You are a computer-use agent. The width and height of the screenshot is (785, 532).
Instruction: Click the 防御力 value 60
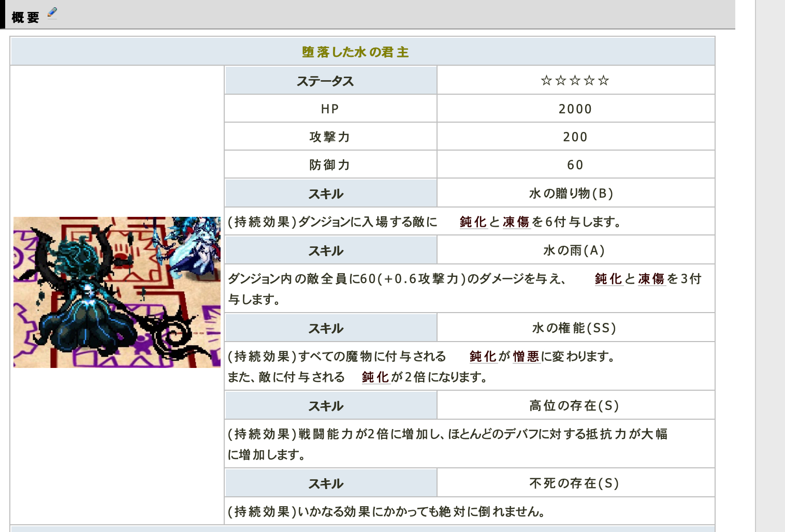click(x=576, y=165)
